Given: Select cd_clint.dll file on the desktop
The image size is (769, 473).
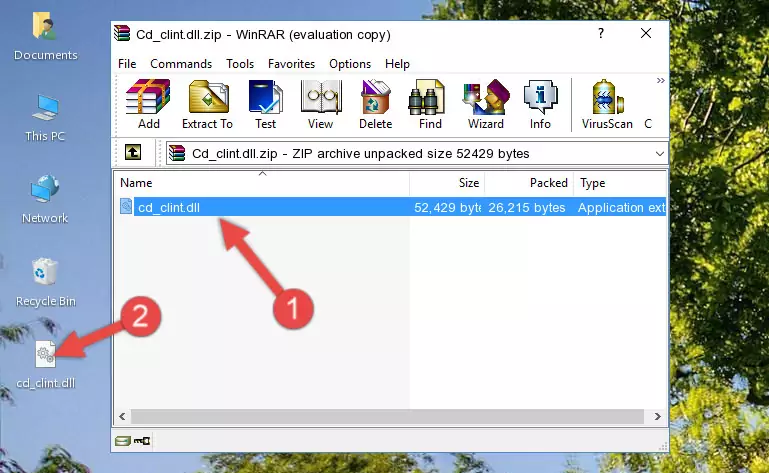Looking at the screenshot, I should point(45,365).
